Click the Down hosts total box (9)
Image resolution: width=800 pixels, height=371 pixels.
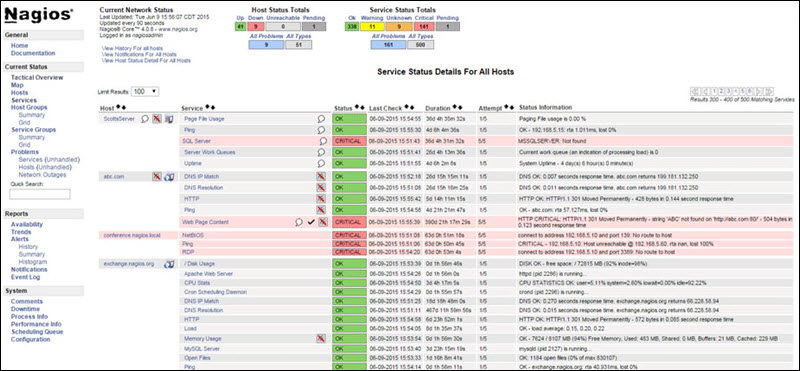(x=257, y=27)
